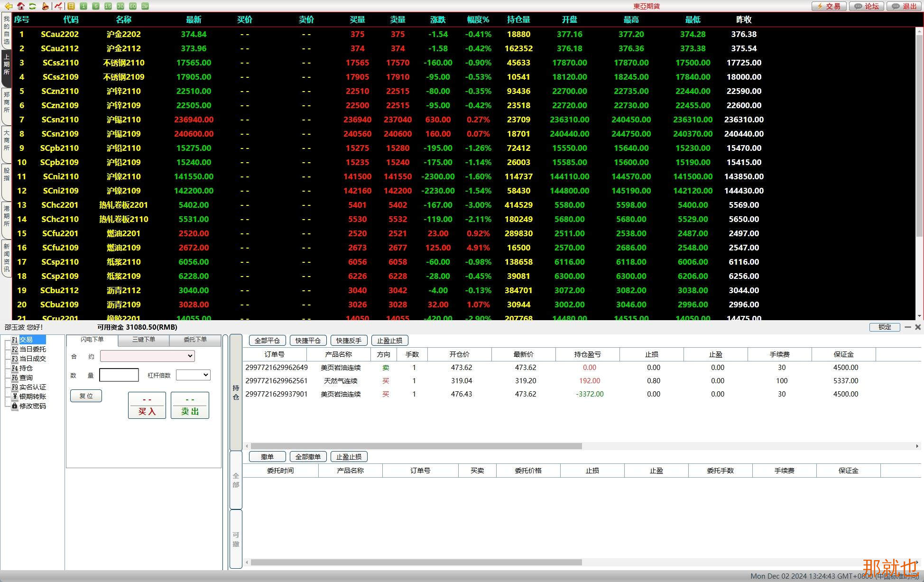
Task: Click the alert bell icon
Action: coord(45,6)
